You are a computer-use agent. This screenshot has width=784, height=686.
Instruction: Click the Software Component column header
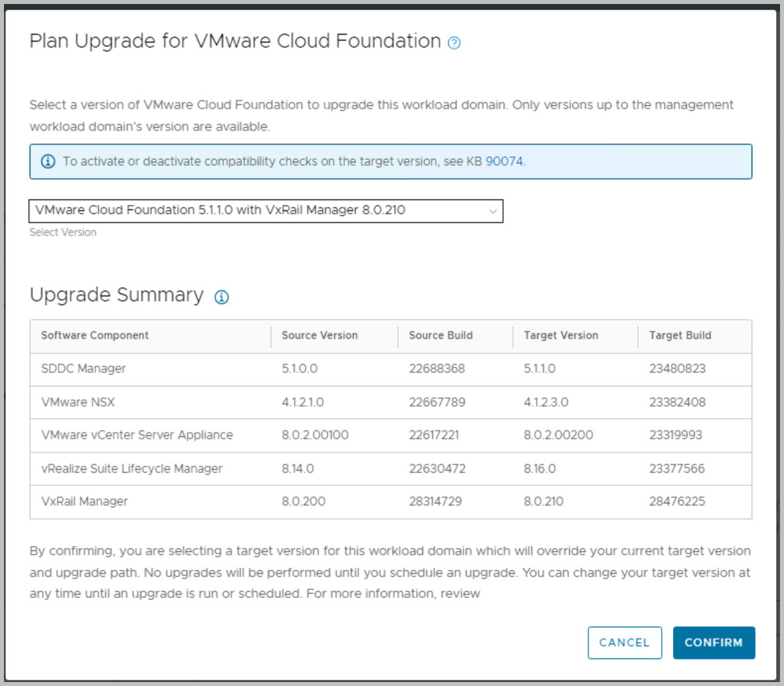[x=95, y=335]
